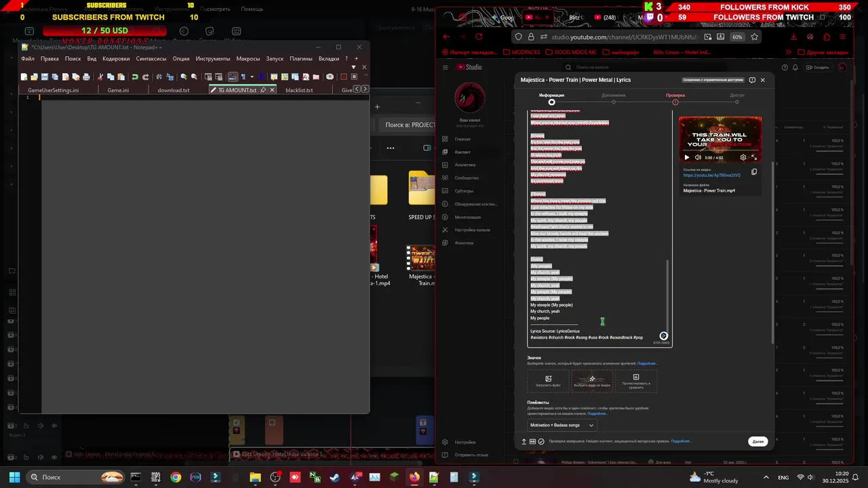Toggle show all characters pilcrow icon

point(243,77)
